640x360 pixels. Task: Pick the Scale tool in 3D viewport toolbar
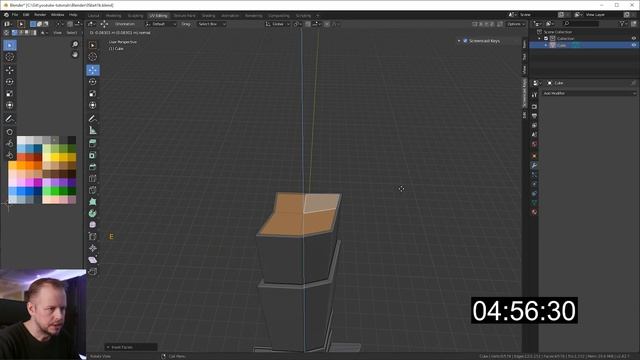tap(93, 93)
